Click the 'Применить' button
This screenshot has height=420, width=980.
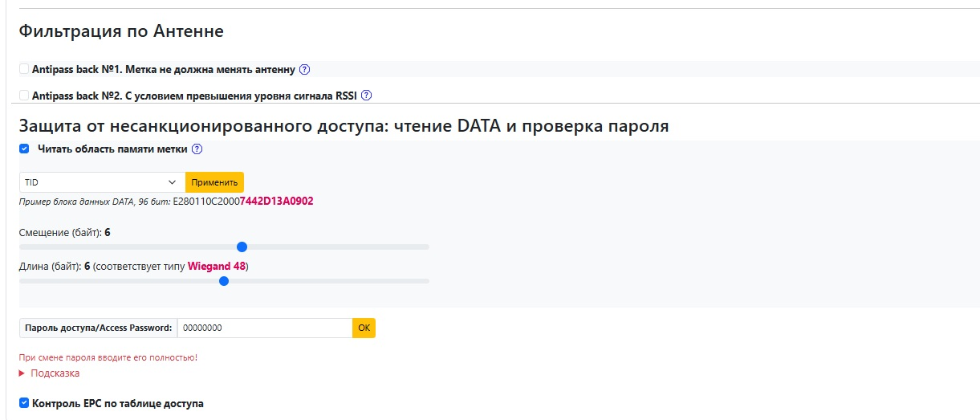pos(214,182)
